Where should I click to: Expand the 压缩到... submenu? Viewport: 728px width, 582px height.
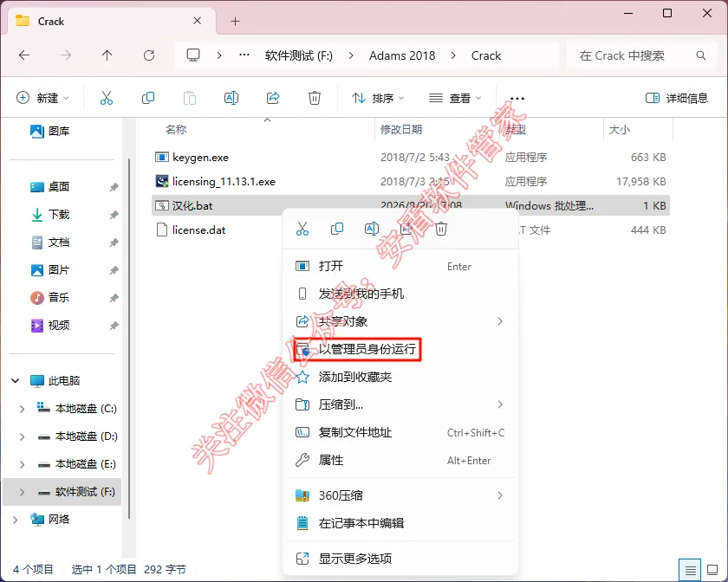click(500, 404)
